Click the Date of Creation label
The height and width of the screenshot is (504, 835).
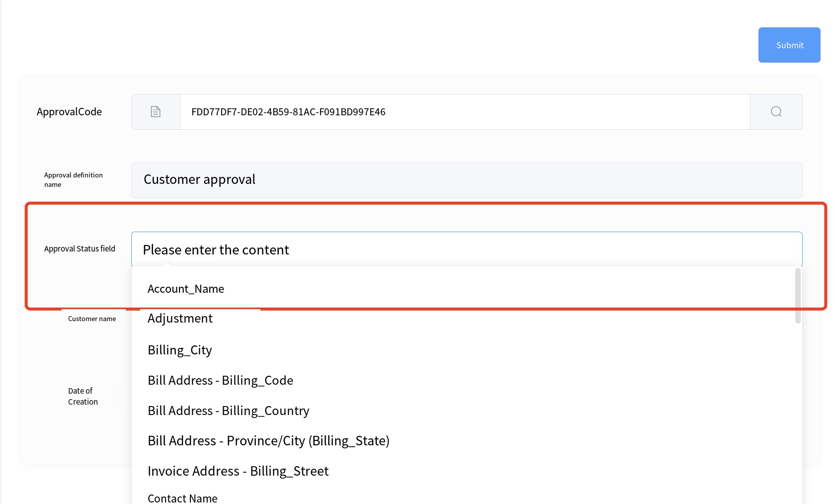(x=83, y=396)
